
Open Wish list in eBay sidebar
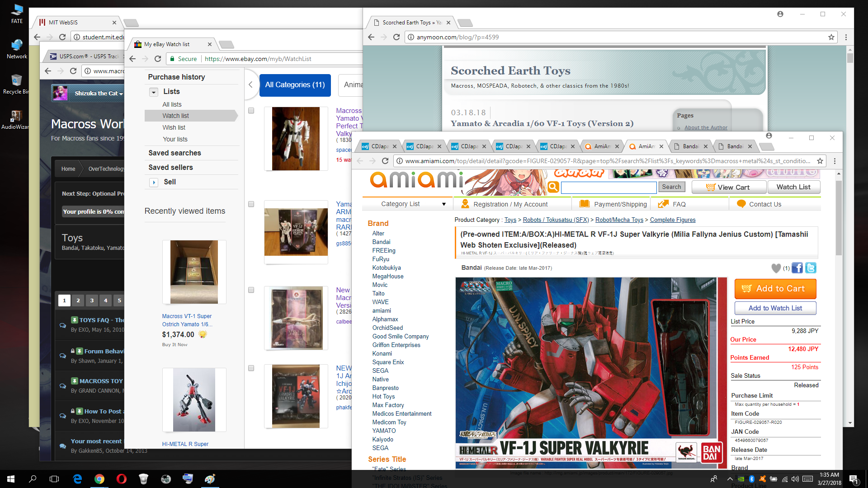coord(174,127)
